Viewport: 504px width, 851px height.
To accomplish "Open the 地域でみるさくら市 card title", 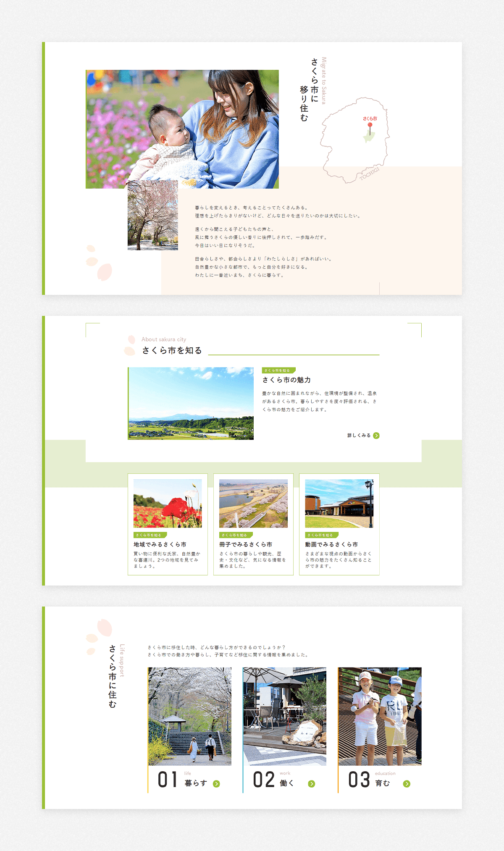I will pyautogui.click(x=160, y=544).
